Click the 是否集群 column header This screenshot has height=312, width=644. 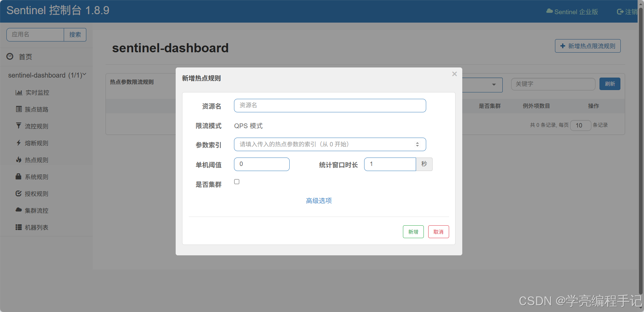(490, 106)
